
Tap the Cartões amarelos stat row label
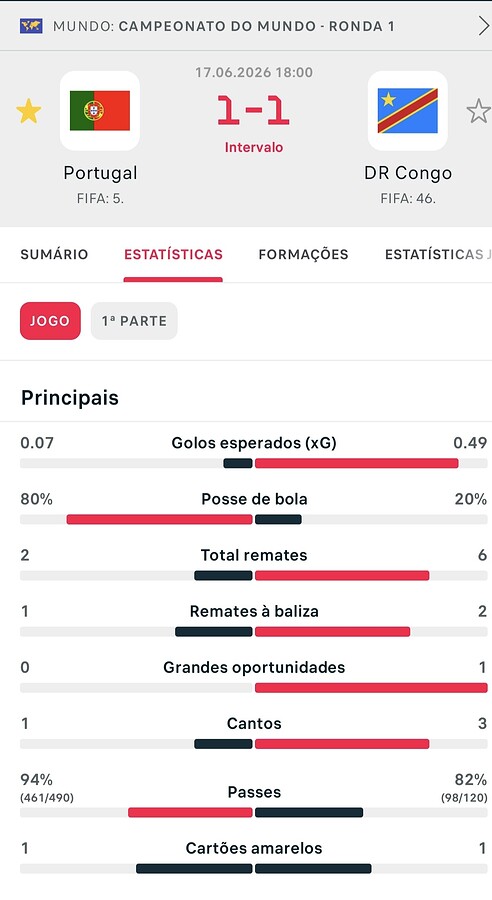[x=254, y=848]
